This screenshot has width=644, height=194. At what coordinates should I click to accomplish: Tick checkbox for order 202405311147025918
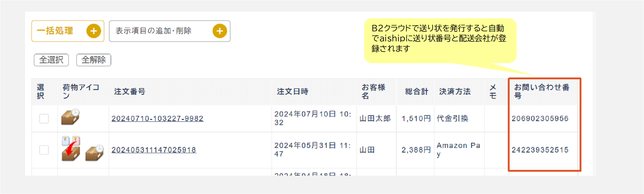click(44, 150)
